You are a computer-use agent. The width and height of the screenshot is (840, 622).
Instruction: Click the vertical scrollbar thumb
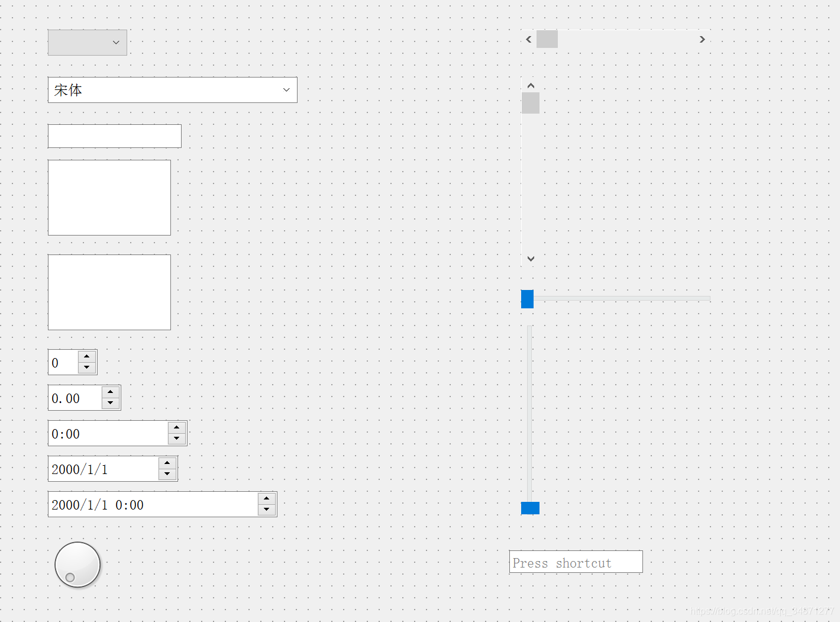pos(531,103)
